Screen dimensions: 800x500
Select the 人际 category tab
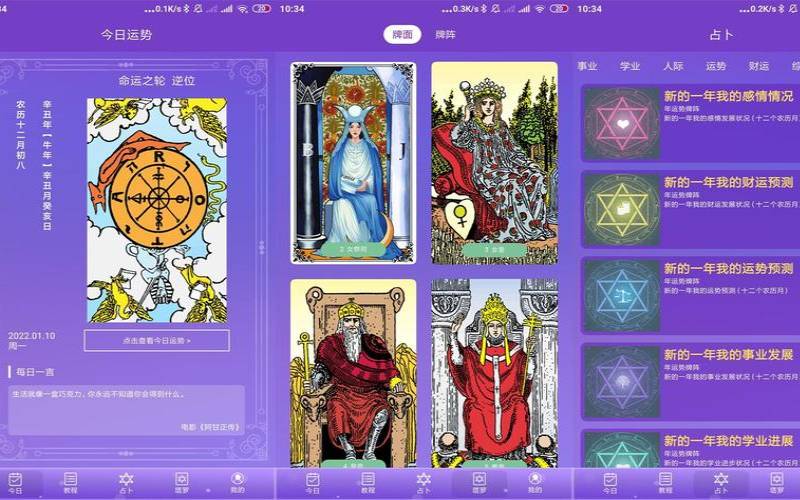[x=673, y=66]
